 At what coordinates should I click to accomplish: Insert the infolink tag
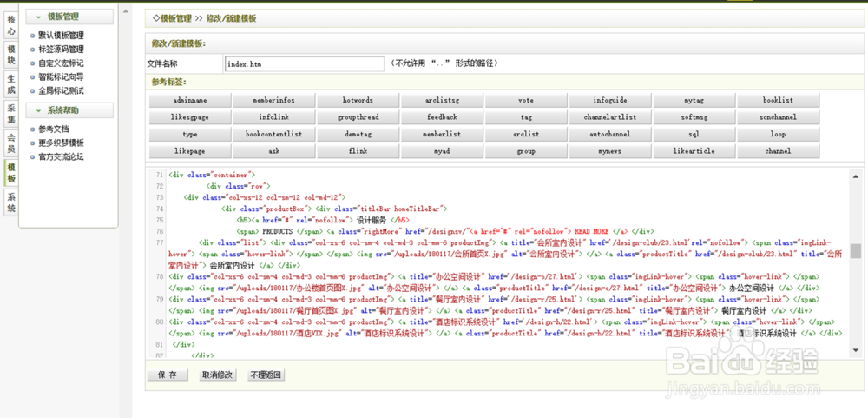click(x=274, y=117)
